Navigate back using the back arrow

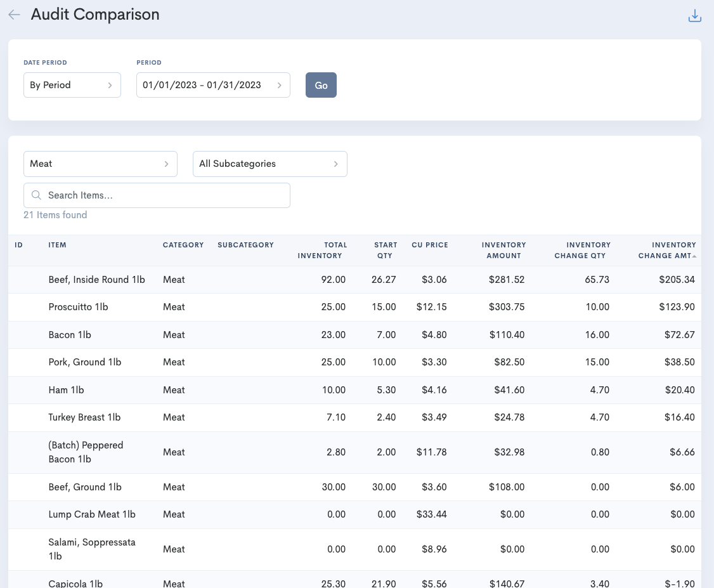(x=13, y=14)
